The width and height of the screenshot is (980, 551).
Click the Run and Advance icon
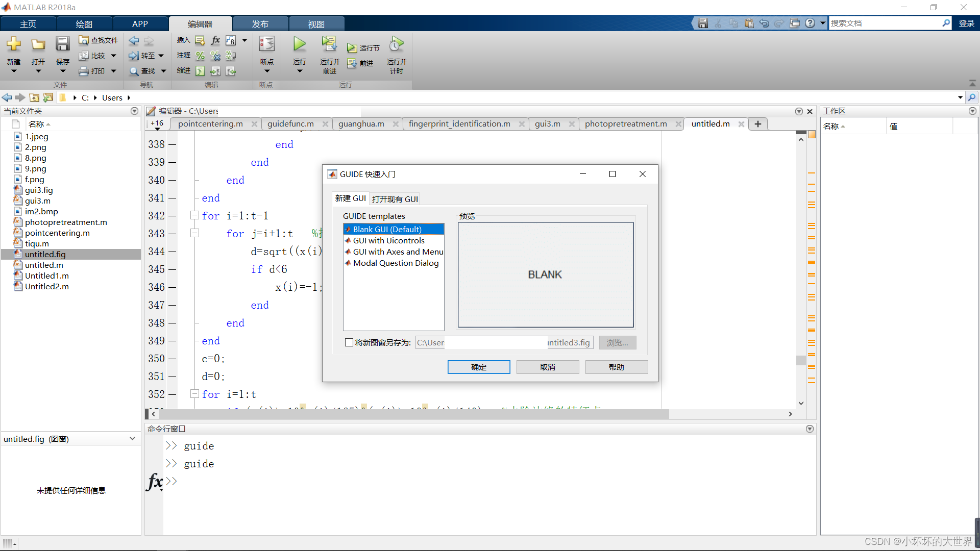pyautogui.click(x=329, y=44)
